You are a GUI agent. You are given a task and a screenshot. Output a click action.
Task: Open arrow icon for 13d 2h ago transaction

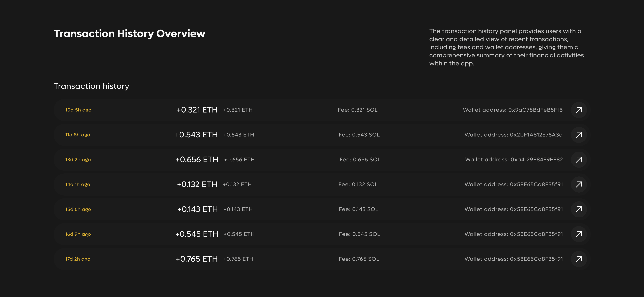pos(579,159)
